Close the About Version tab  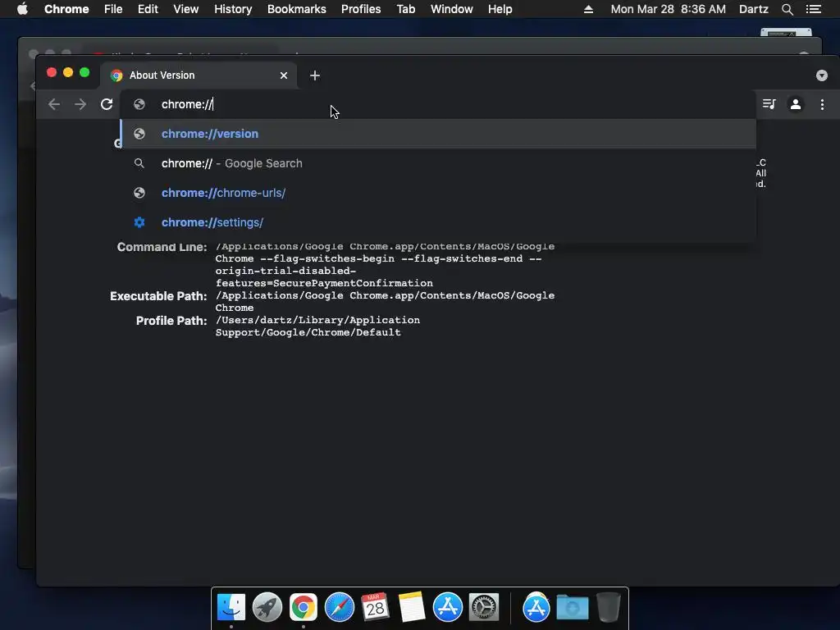coord(284,75)
